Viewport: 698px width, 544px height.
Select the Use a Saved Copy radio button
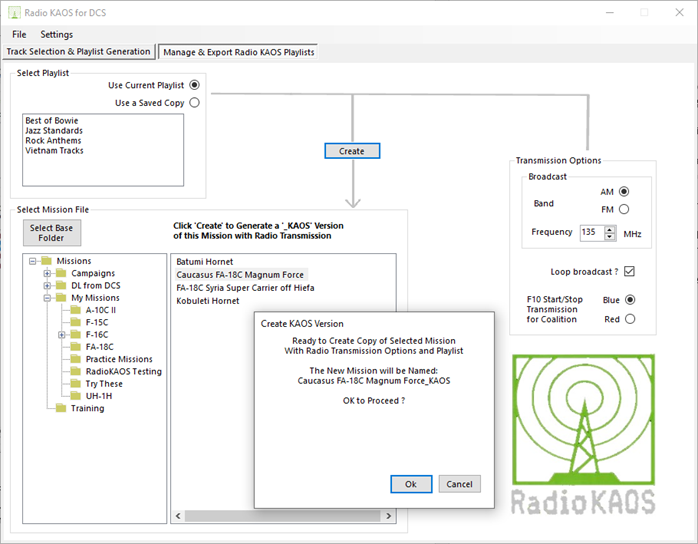195,102
